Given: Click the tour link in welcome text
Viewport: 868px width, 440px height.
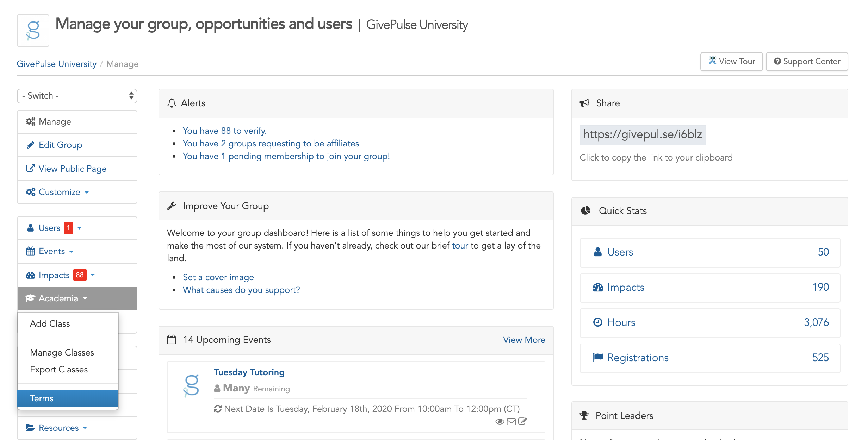Looking at the screenshot, I should 460,245.
